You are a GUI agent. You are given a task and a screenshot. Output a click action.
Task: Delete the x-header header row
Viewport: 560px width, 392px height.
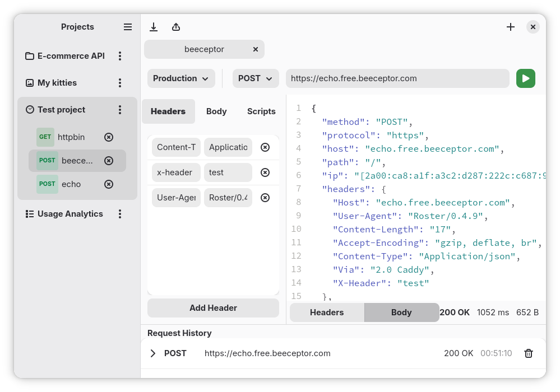coord(265,172)
